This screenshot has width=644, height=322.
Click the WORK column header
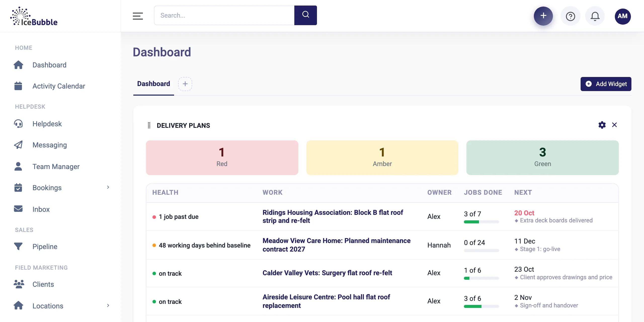(x=272, y=192)
